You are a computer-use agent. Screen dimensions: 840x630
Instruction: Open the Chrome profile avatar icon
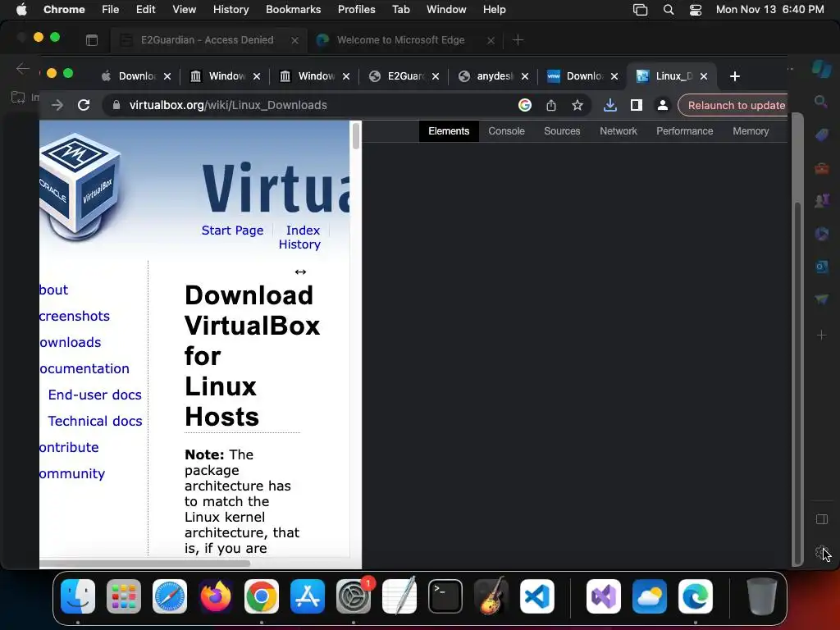tap(662, 105)
